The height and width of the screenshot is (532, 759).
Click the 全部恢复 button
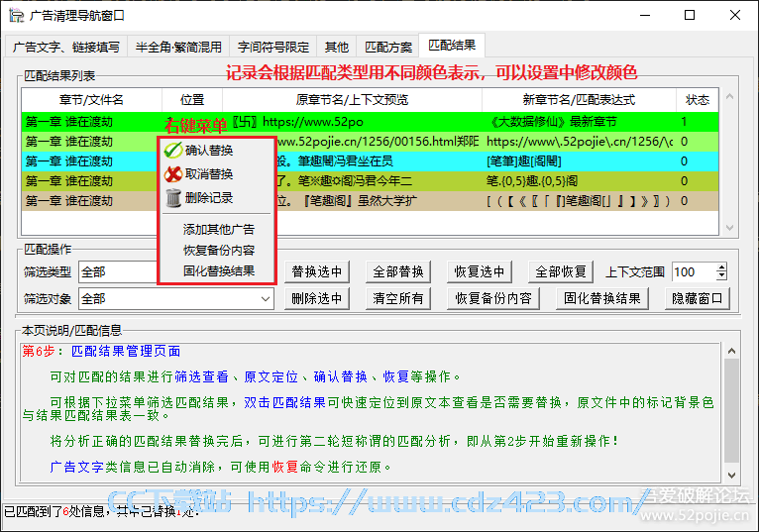pyautogui.click(x=561, y=272)
